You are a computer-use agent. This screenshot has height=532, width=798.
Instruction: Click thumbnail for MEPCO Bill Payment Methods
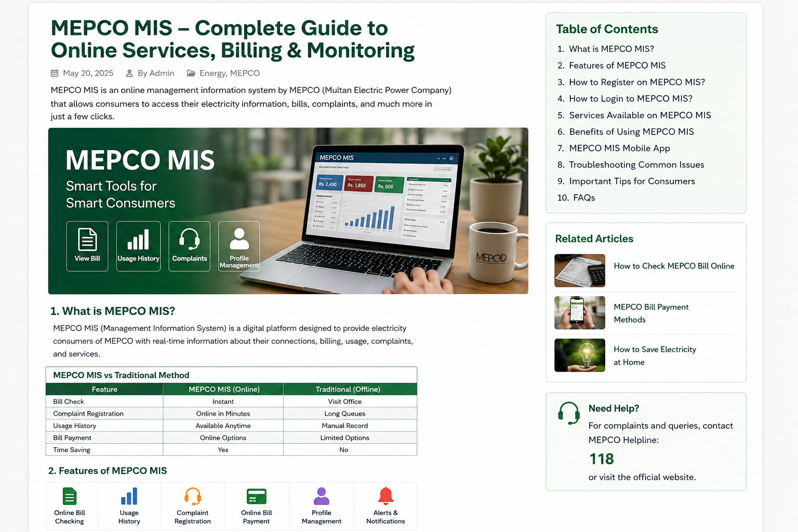(580, 313)
